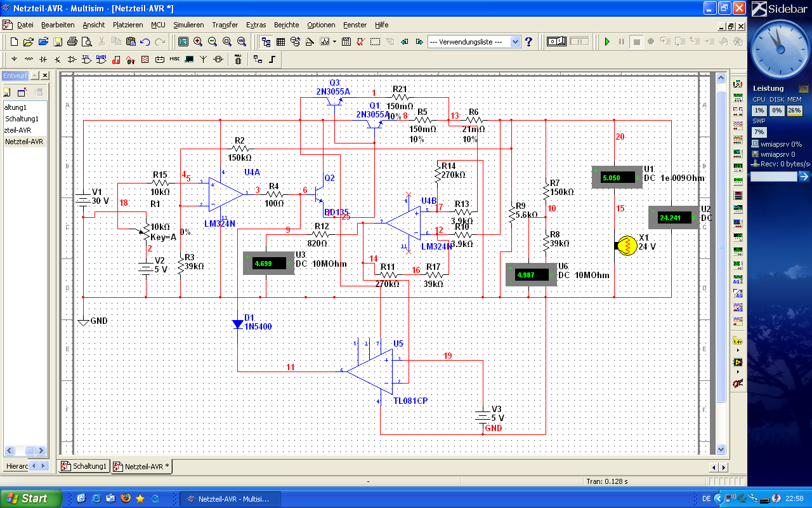Expand the analysis list dropdown arrow
Viewport: 812px width, 508px height.
coord(334,41)
